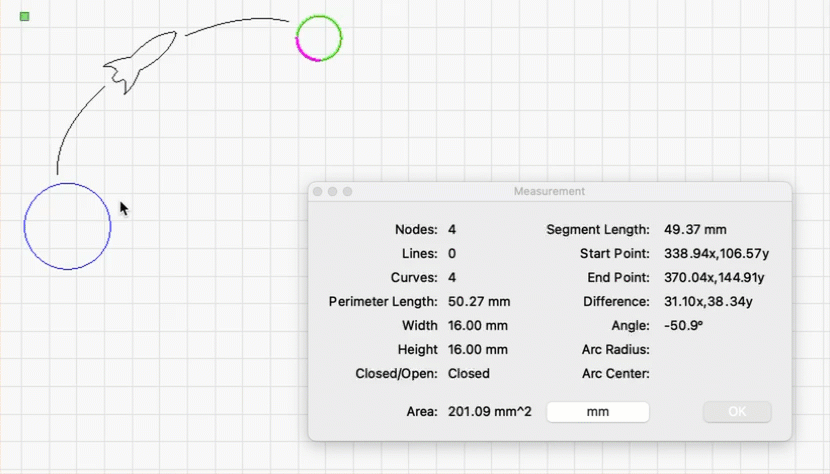Viewport: 830px width, 474px height.
Task: Click the blue circle outline
Action: [25, 226]
